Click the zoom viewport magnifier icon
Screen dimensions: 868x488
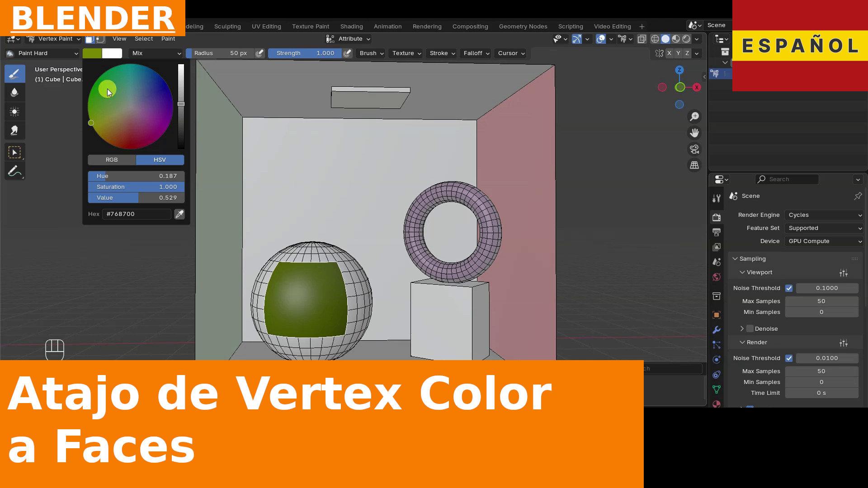pyautogui.click(x=694, y=117)
